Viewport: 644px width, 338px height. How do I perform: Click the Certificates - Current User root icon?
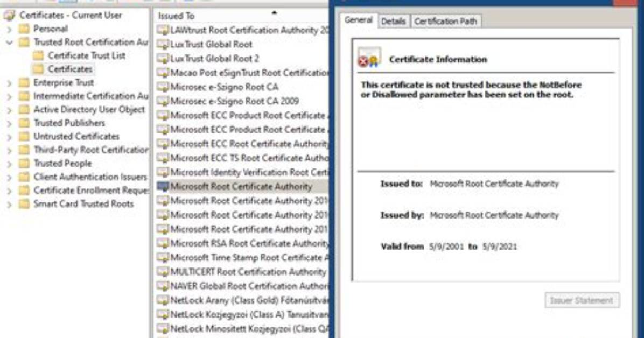point(9,16)
